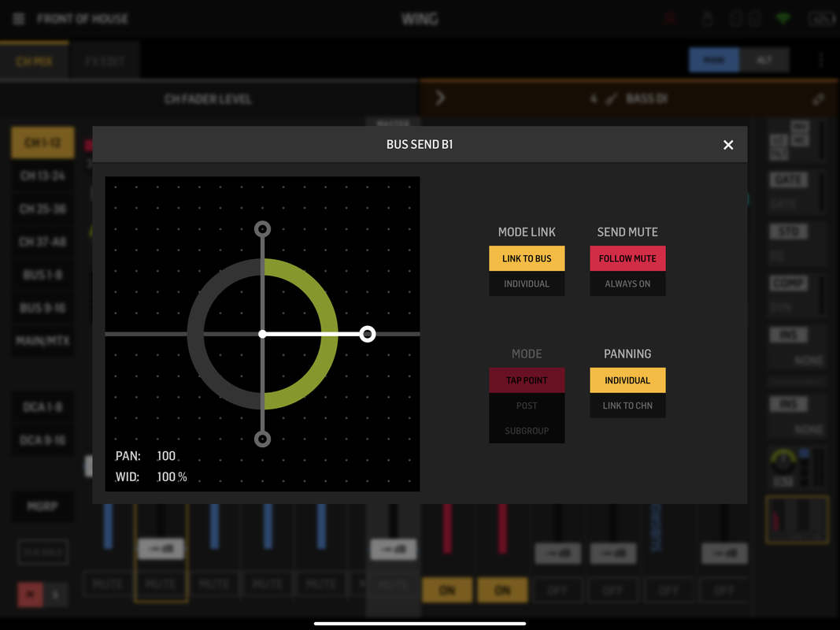Set Send Mute to ALWAYS ON
The height and width of the screenshot is (630, 840).
(627, 283)
